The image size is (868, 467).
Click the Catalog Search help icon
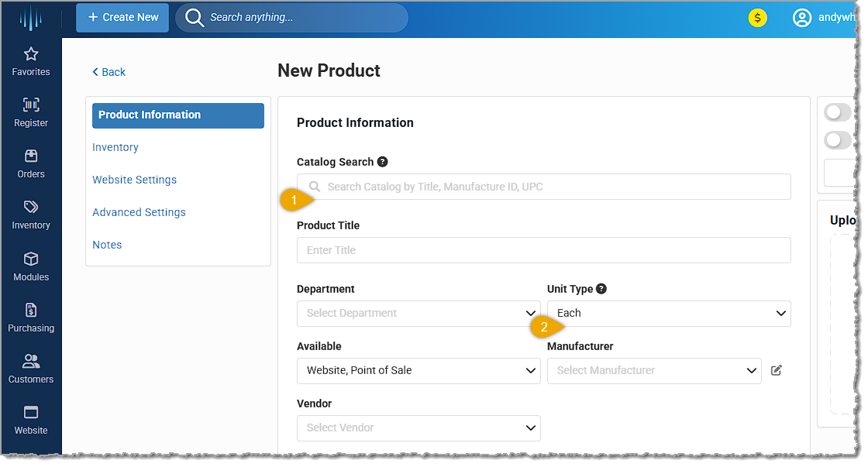click(383, 162)
